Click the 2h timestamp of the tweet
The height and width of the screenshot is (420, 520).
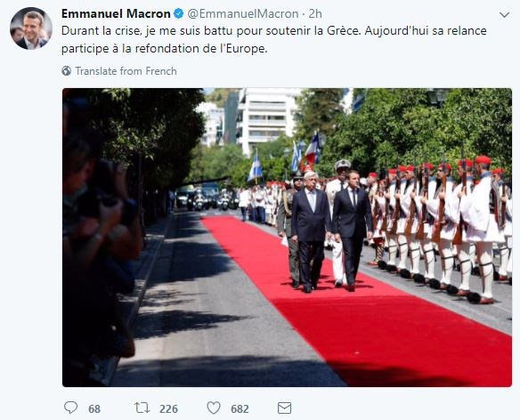tap(315, 13)
